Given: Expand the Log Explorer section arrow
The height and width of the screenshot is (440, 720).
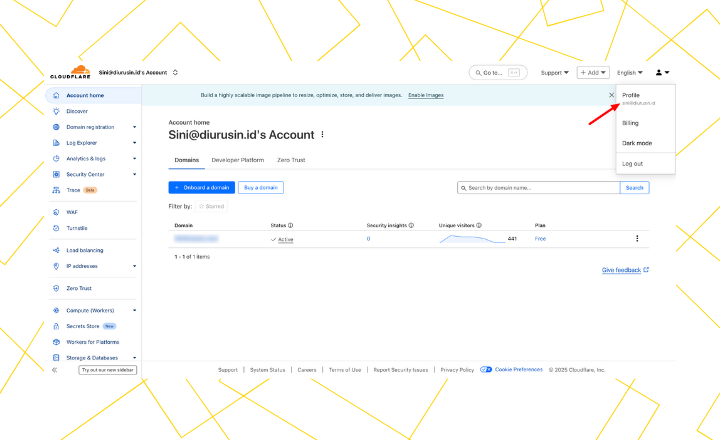Looking at the screenshot, I should click(135, 143).
